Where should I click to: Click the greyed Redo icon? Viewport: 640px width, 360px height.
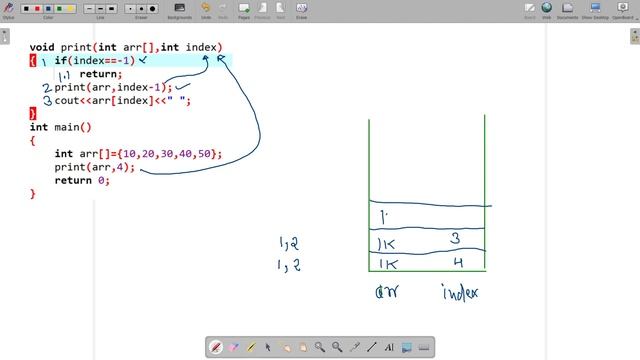[x=223, y=10]
